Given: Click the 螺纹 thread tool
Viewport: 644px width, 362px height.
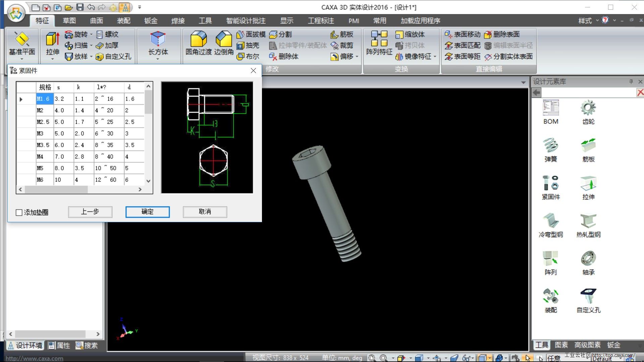Looking at the screenshot, I should [x=107, y=34].
